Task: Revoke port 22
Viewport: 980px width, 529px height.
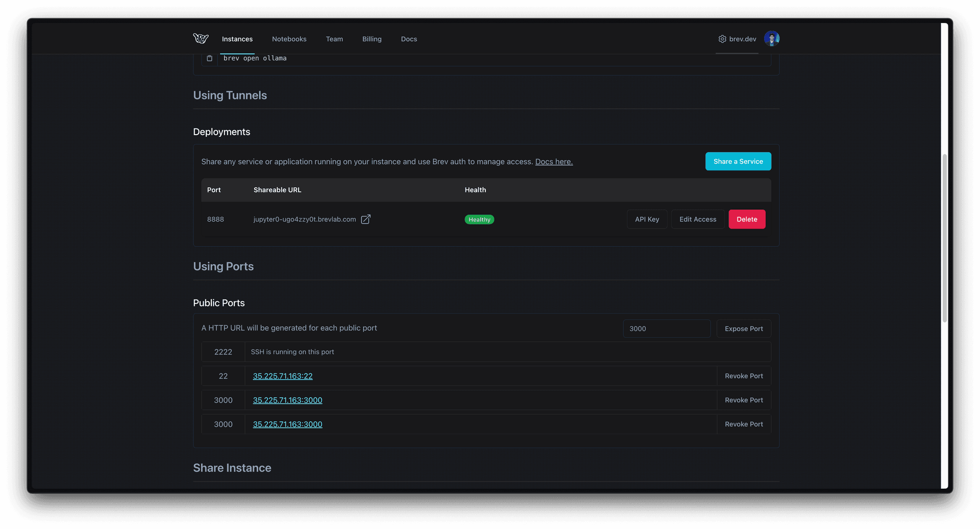Action: (743, 376)
